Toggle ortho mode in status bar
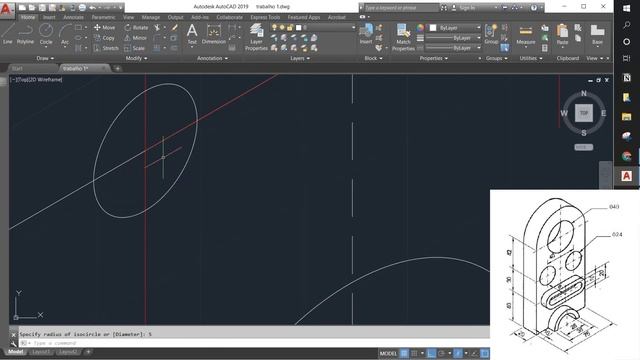Screen dimensions: 640x360 (431, 353)
